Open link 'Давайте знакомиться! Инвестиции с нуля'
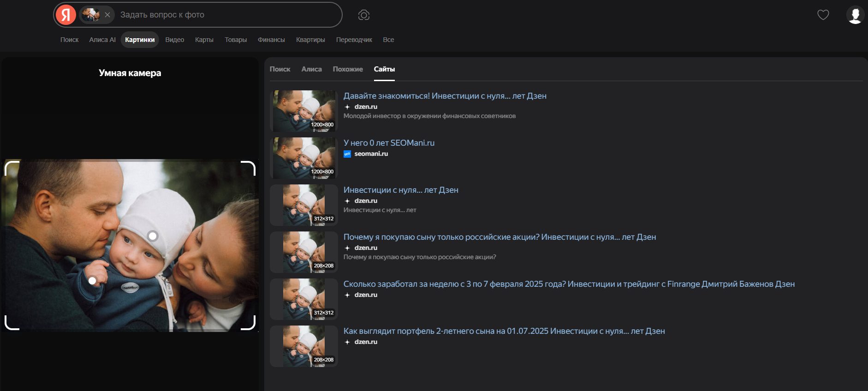The image size is (868, 391). point(445,96)
